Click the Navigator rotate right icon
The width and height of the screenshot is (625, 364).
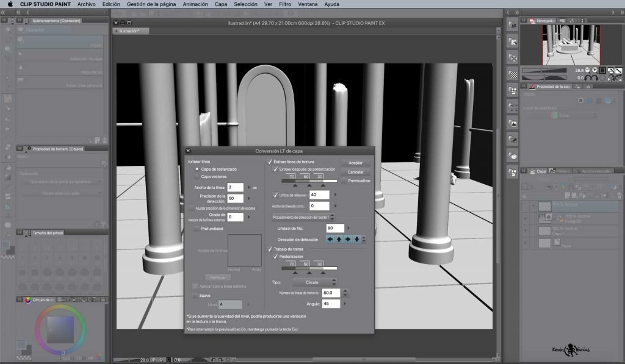(594, 78)
